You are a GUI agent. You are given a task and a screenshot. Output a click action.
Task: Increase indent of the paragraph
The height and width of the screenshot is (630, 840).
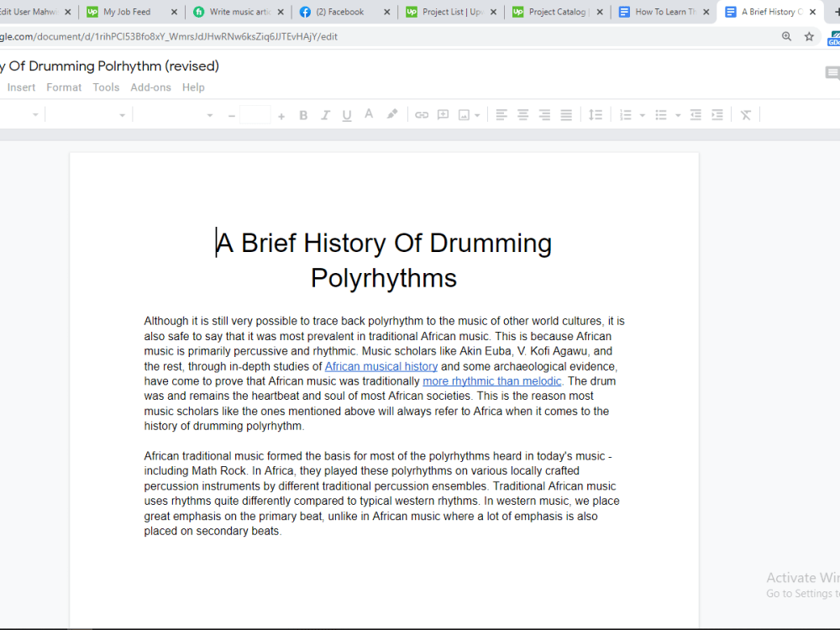pyautogui.click(x=717, y=114)
